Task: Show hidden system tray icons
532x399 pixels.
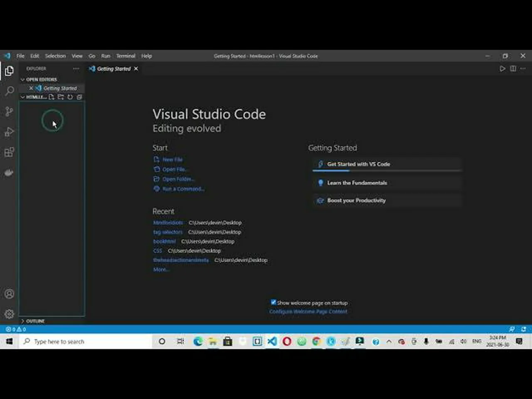Action: (389, 341)
